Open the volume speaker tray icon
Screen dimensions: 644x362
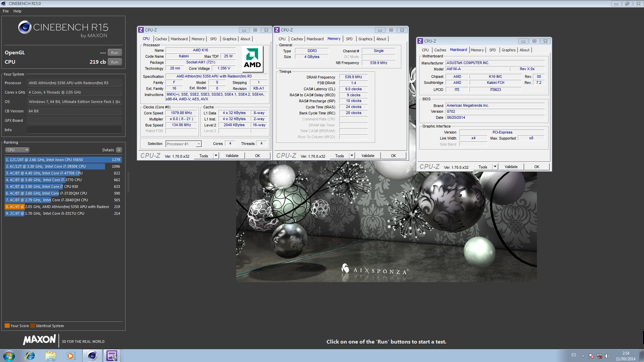tap(607, 356)
